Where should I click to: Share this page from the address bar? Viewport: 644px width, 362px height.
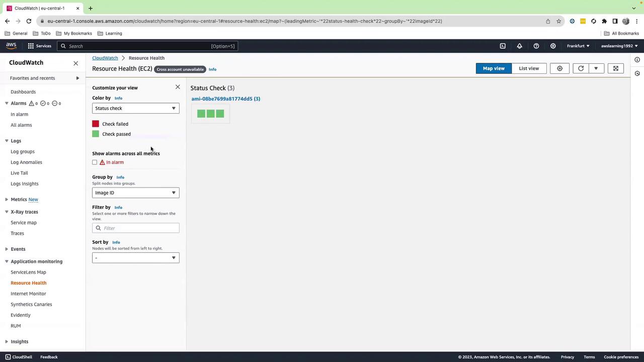tap(548, 21)
